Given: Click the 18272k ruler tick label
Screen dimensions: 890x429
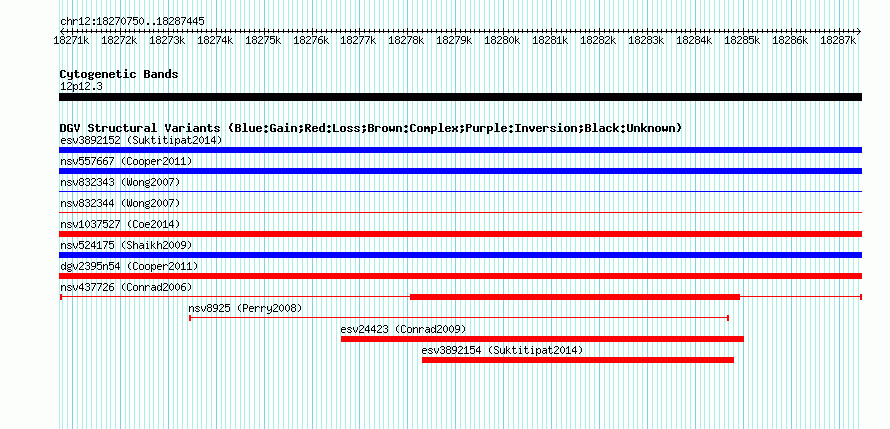Looking at the screenshot, I should tap(119, 41).
